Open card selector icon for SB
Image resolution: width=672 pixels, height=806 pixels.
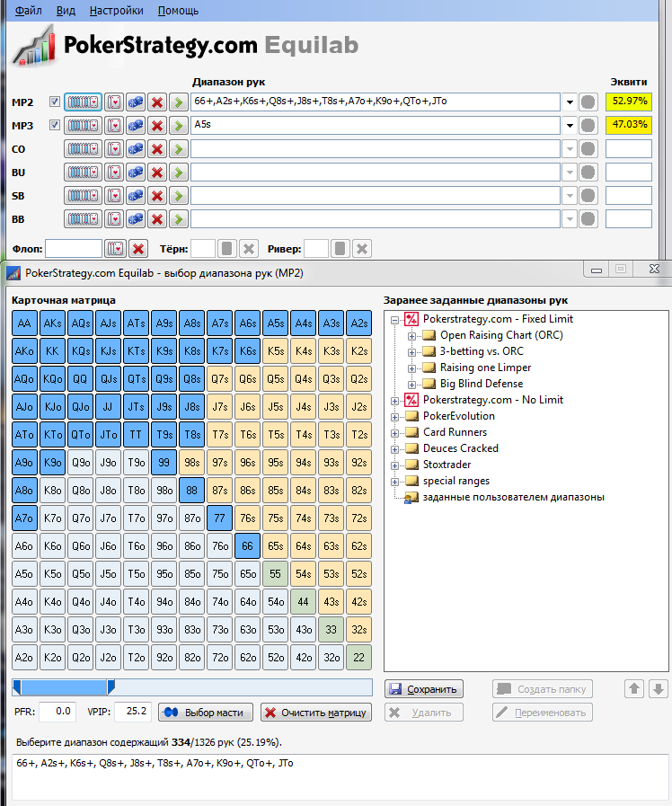114,196
